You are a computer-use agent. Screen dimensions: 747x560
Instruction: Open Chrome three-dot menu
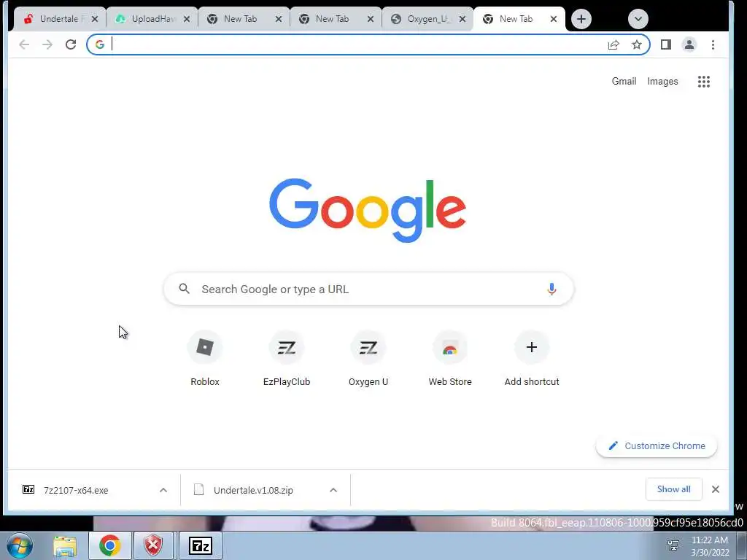click(713, 44)
